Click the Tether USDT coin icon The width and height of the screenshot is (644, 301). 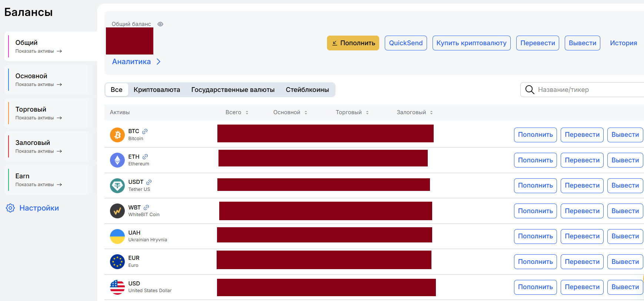117,186
